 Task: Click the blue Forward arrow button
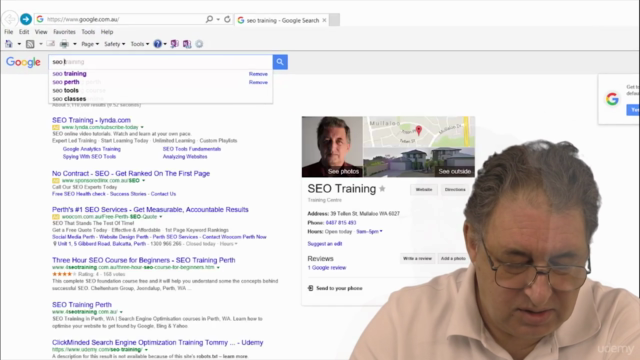[x=26, y=19]
